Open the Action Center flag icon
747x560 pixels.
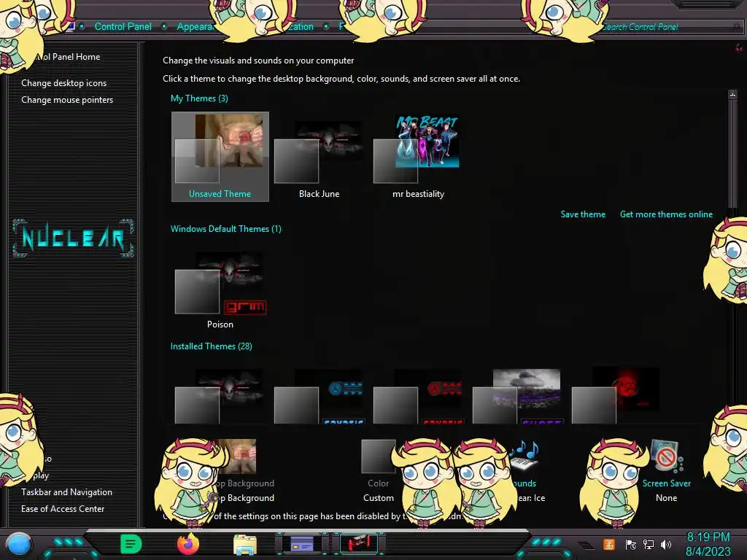[x=630, y=545]
